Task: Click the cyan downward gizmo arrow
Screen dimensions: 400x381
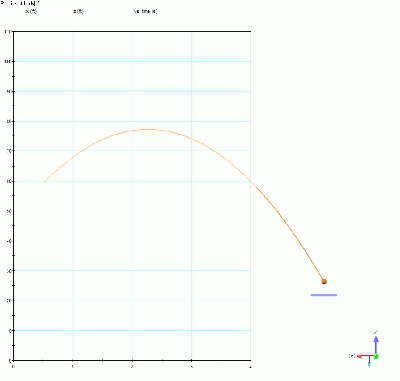Action: coord(369,362)
